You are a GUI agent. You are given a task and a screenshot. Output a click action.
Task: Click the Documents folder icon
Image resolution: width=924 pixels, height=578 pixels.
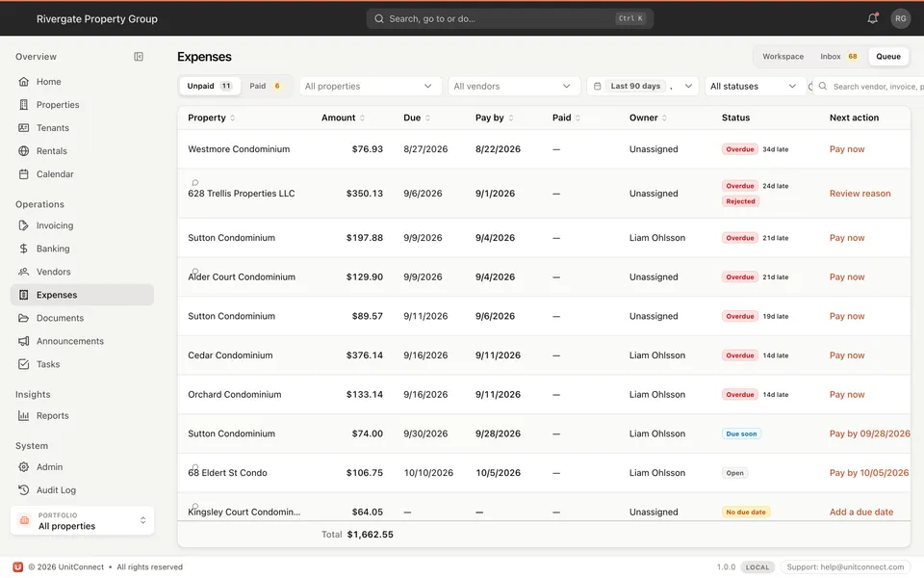23,318
